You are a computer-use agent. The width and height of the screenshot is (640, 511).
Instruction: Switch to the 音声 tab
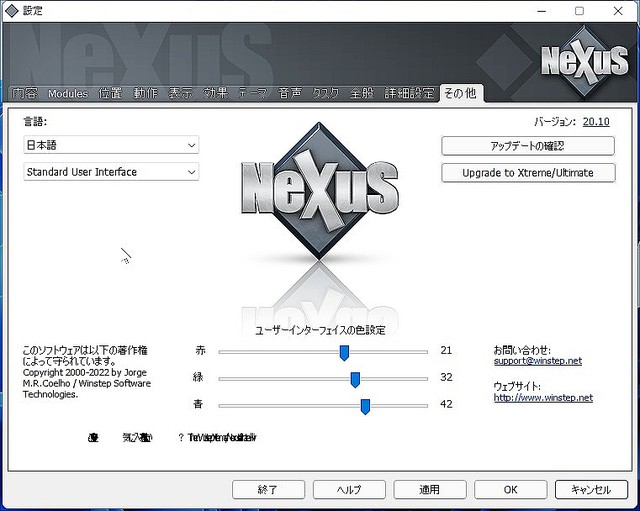(290, 94)
